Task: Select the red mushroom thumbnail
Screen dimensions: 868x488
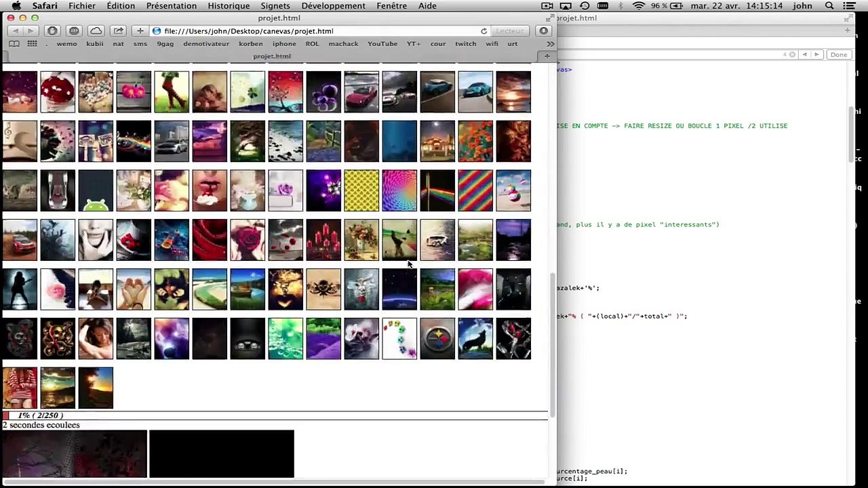Action: pyautogui.click(x=58, y=91)
